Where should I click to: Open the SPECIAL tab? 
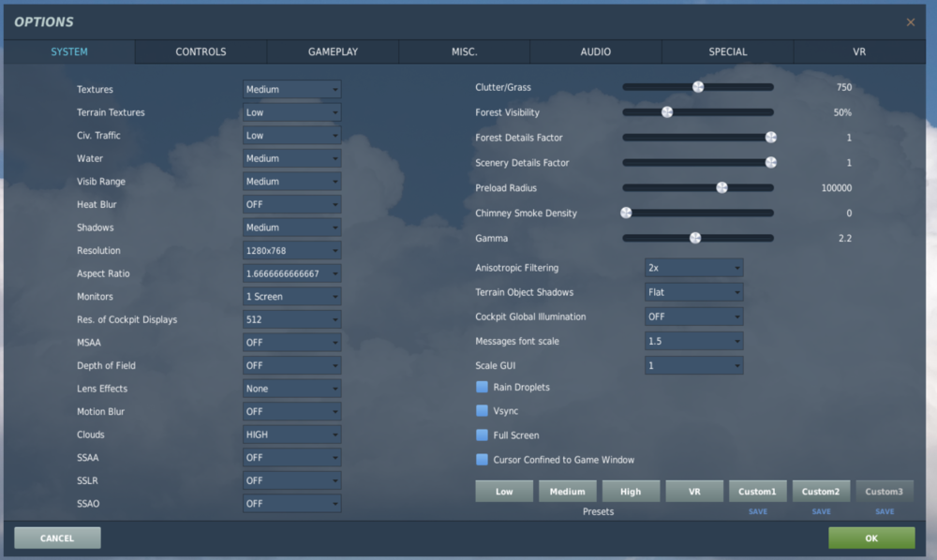pos(728,52)
